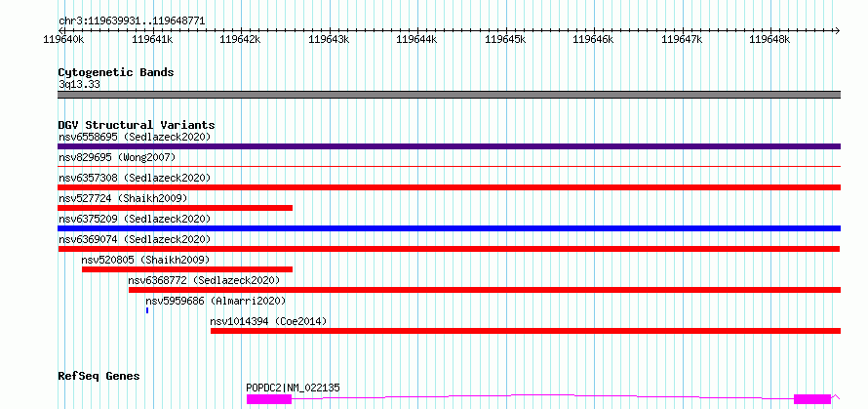Viewport: 868px width, 409px height.
Task: Click the 119641k ruler tick label
Action: (153, 39)
